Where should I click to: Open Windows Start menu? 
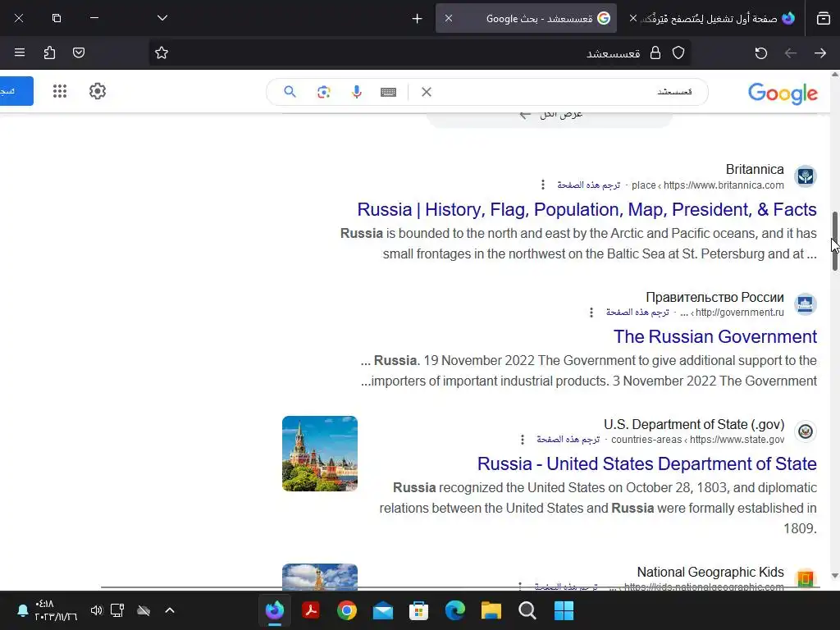(564, 610)
